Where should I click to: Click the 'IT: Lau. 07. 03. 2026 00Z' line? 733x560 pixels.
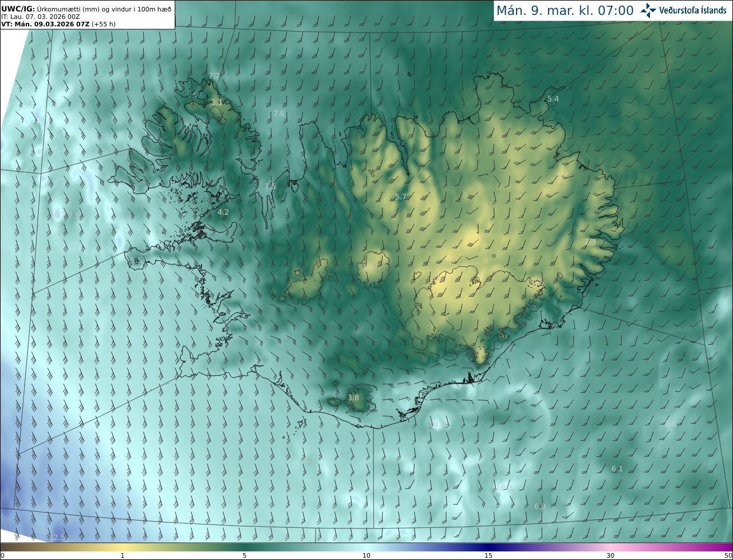tap(41, 17)
